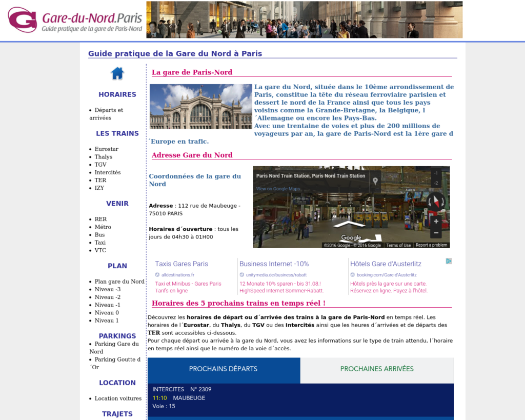
Task: Open the Niveau 0 plan link
Action: 107,312
